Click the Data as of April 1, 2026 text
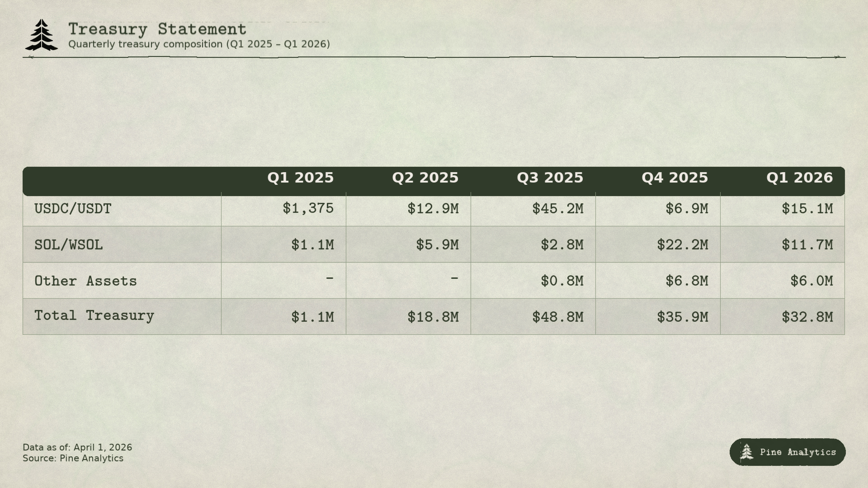Image resolution: width=868 pixels, height=488 pixels. [77, 447]
